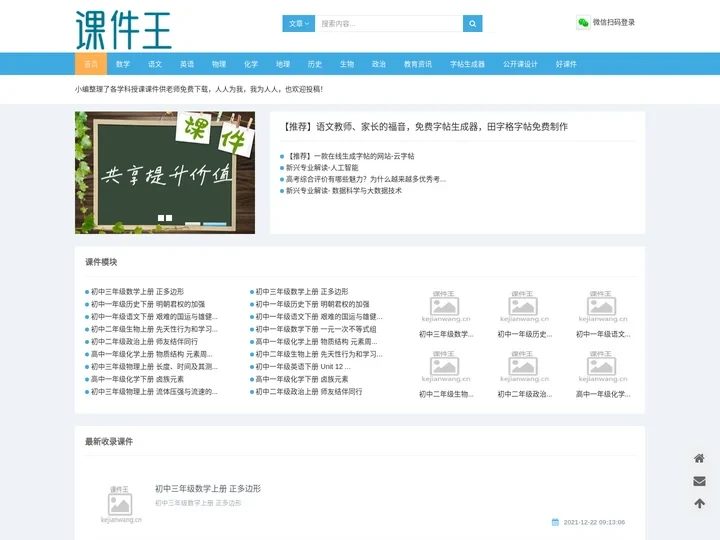720x540 pixels.
Task: Open left column 初中二年级生物上册 先天性行为
Action: 154,329
